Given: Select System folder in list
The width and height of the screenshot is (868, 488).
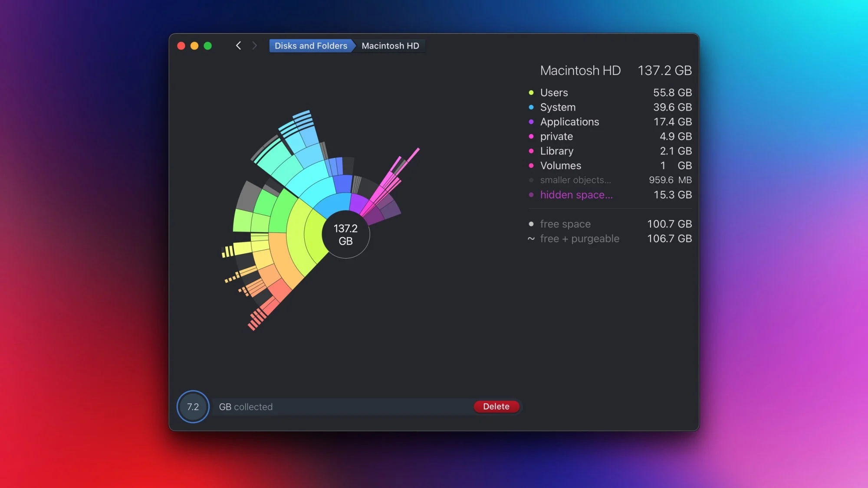Looking at the screenshot, I should tap(558, 107).
